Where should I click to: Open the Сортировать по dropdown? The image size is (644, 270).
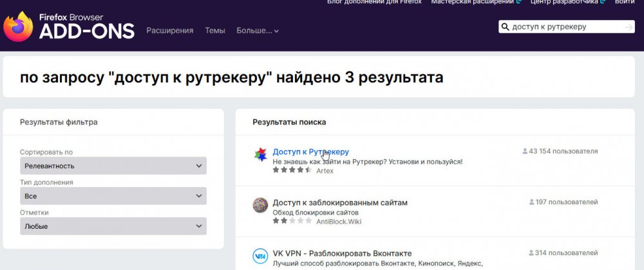click(113, 166)
